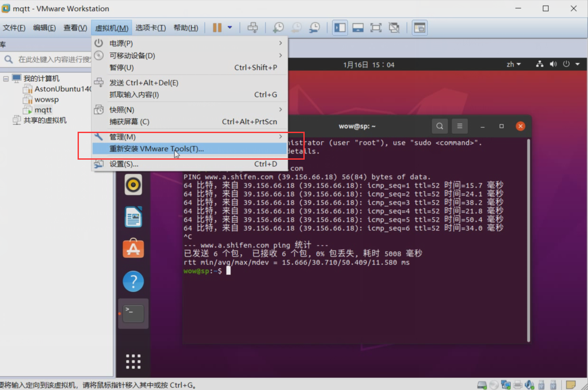Viewport: 588px width, 390px height.
Task: Enter full screen mode from the toolbar
Action: [376, 28]
